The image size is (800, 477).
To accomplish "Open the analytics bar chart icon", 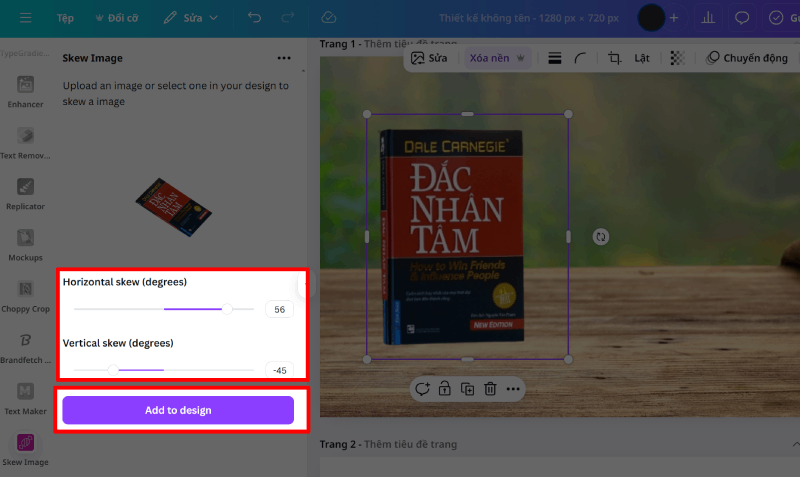I will 708,18.
